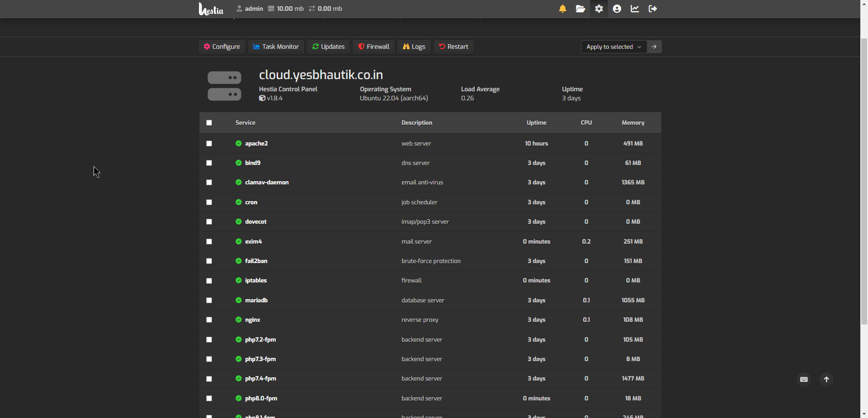
Task: Check the bind9 service checkbox
Action: point(209,163)
